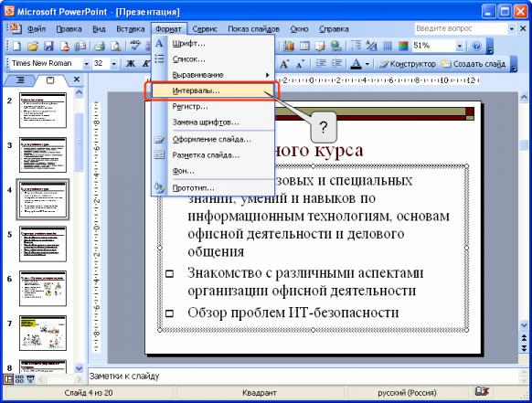Click the spelling status icon in status bar
532x403 pixels.
482,392
